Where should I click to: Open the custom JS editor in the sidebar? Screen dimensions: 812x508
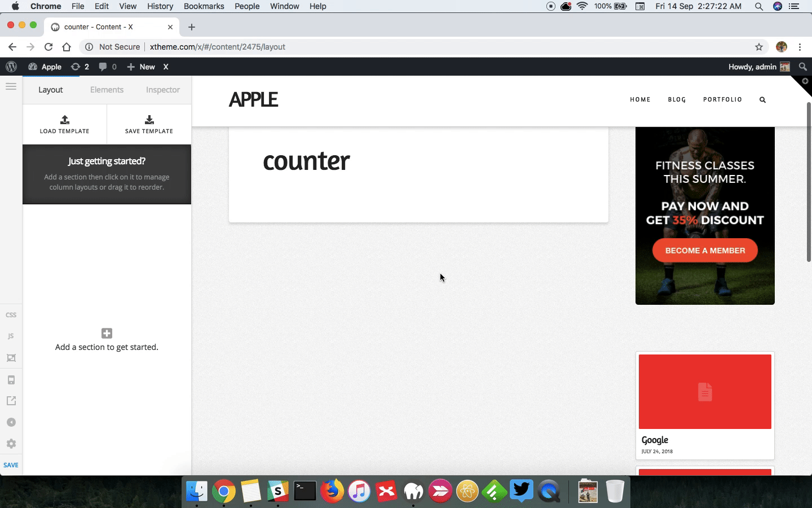pyautogui.click(x=11, y=336)
